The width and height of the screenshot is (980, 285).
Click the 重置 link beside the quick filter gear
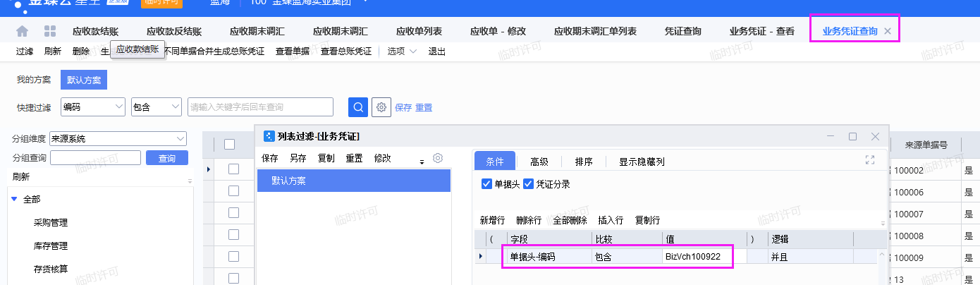(424, 107)
